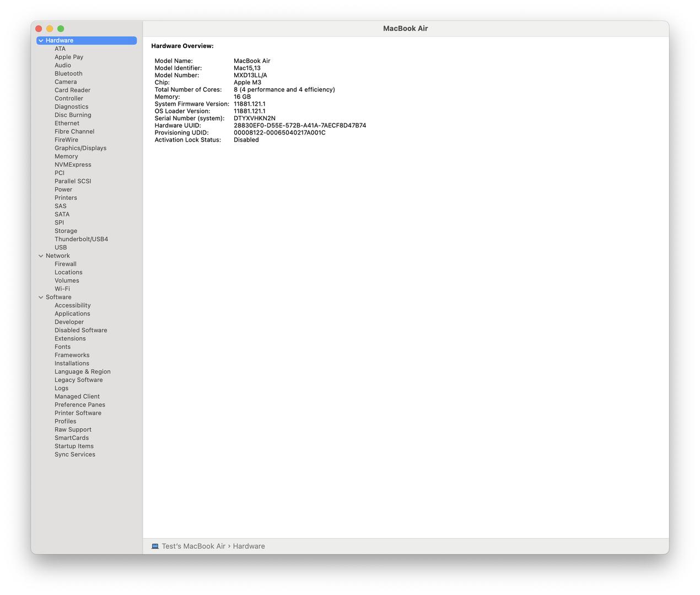Open Parallel SCSI item
Screen dimensions: 700x595
[x=73, y=181]
